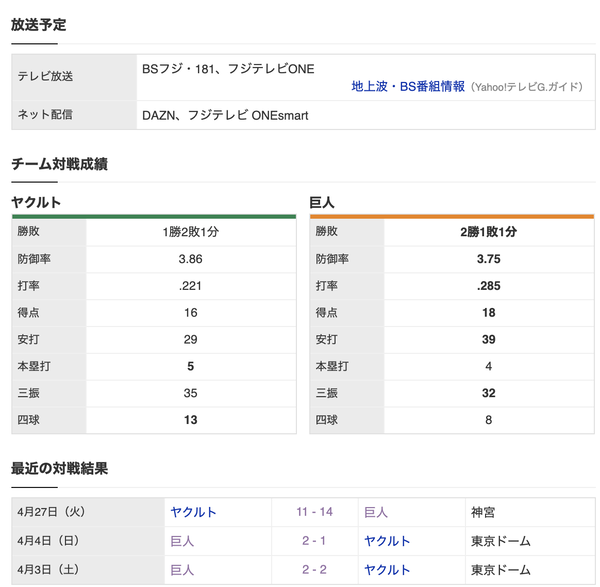Open 巨人 link in 4月4日 row

182,541
